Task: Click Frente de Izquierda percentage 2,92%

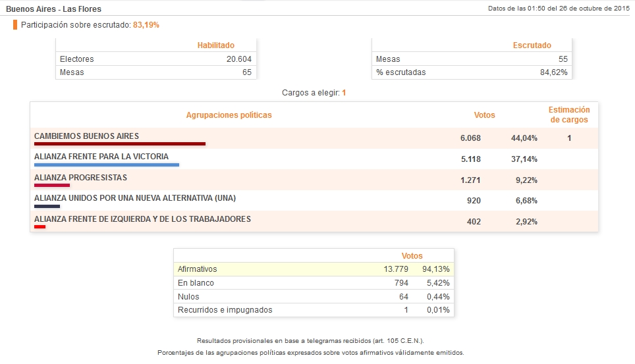Action: pyautogui.click(x=526, y=222)
